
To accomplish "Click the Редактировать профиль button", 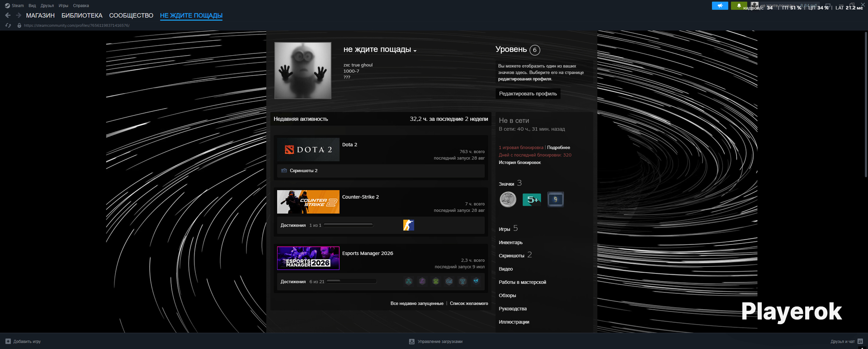I will [528, 94].
